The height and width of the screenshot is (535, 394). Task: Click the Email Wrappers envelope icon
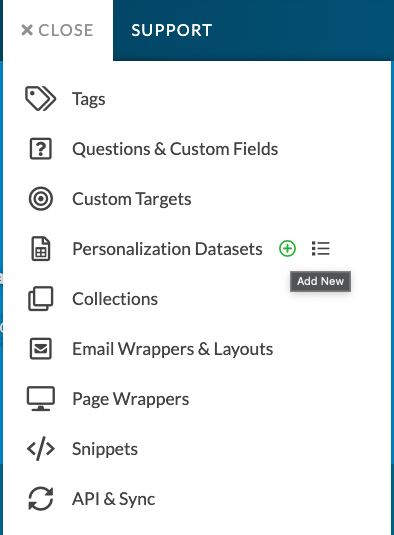(x=41, y=349)
